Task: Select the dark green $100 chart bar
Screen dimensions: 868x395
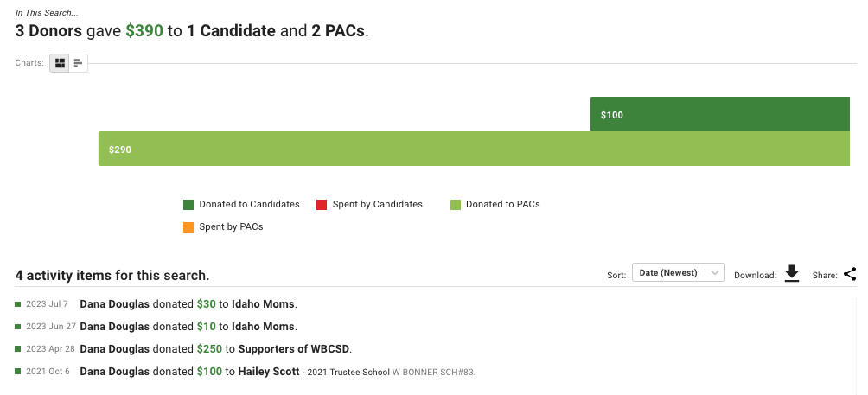Action: 719,114
